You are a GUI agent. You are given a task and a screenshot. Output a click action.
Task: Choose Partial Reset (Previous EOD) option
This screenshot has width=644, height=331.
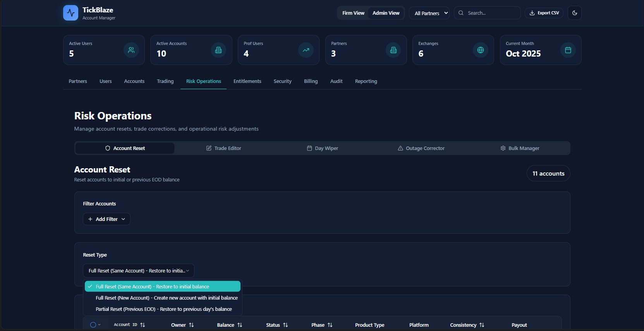tap(163, 309)
